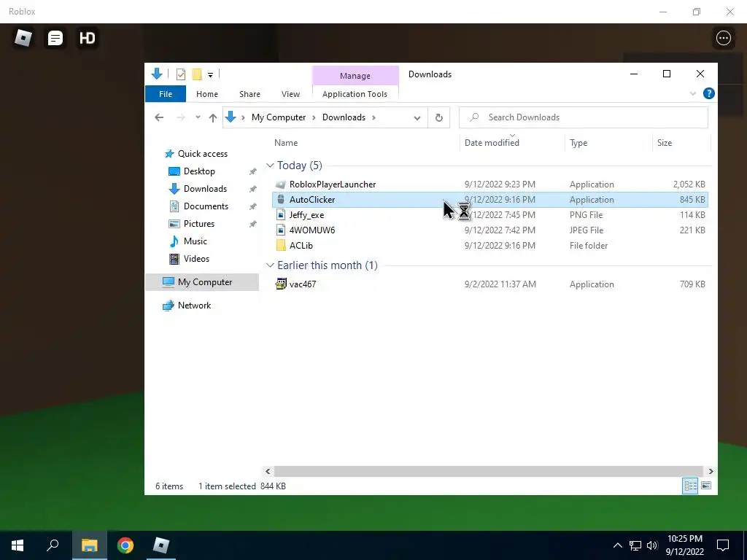Select the Jeffy_exe PNG file
Viewport: 747px width, 560px height.
pyautogui.click(x=307, y=215)
